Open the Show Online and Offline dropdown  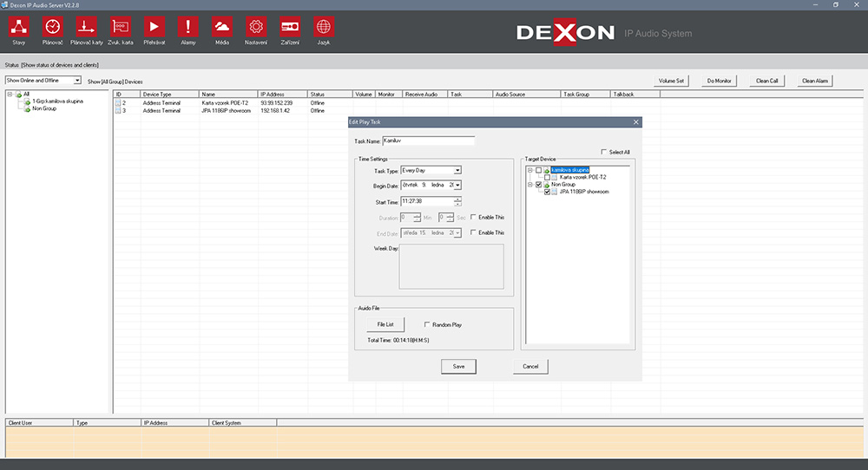pyautogui.click(x=77, y=81)
